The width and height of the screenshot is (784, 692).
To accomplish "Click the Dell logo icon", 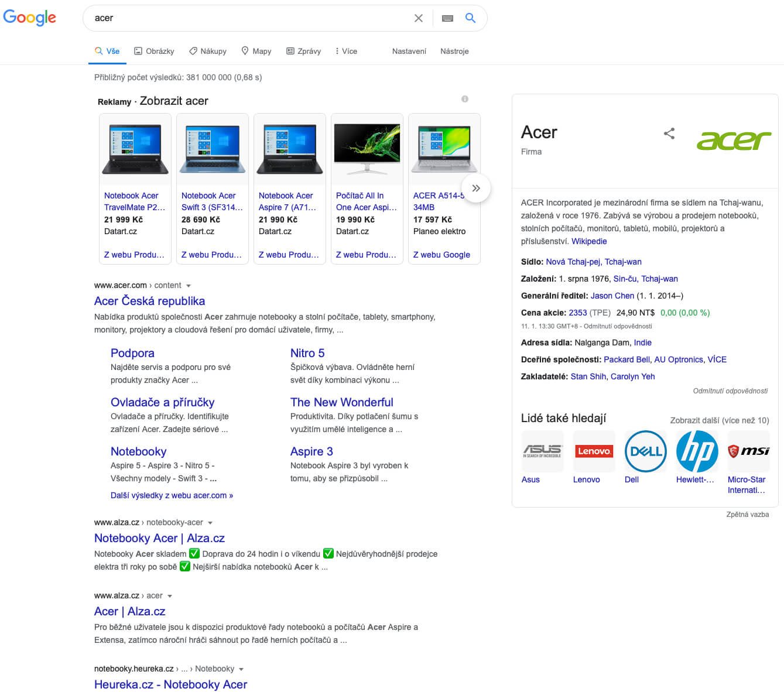I will (645, 451).
